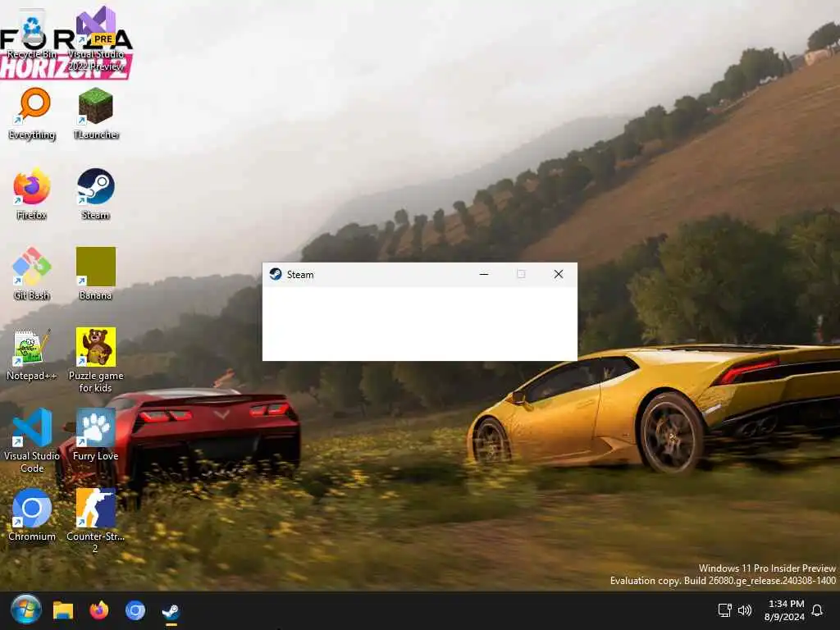The image size is (840, 630).
Task: Select the Visual Studio 2022 Preview shortcut
Action: (96, 39)
